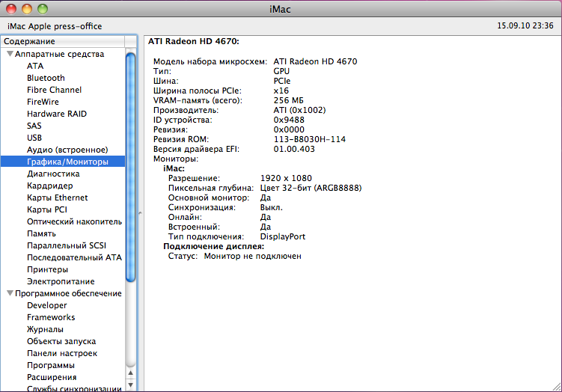Click sidebar scrollbar up arrow
This screenshot has width=562, height=392.
click(130, 373)
